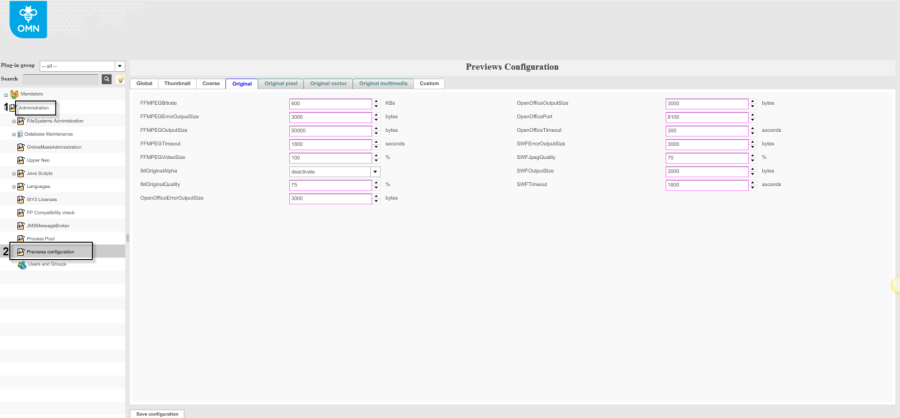Click the OpenOfficeOutputSize value field
Image resolution: width=900 pixels, height=418 pixels.
(707, 104)
